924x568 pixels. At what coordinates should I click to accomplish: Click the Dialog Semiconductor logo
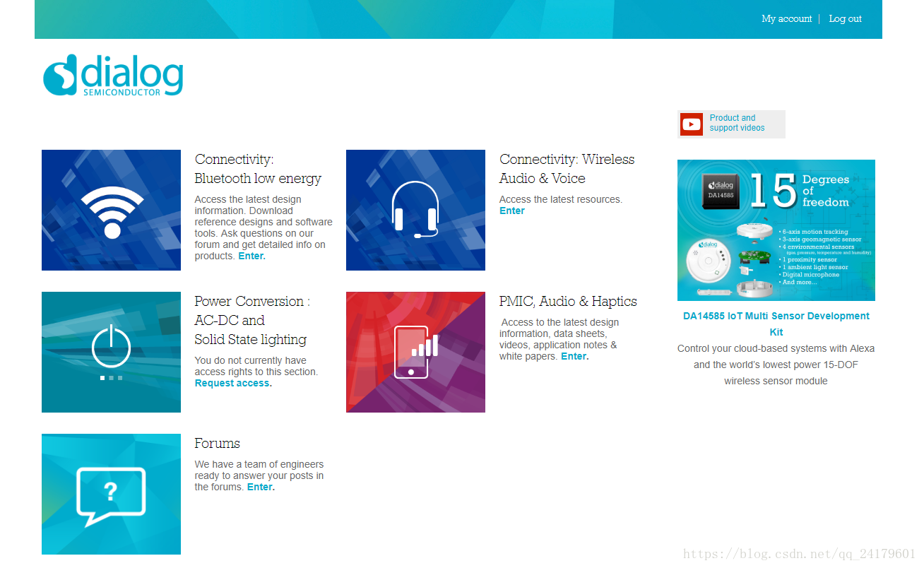pyautogui.click(x=113, y=75)
